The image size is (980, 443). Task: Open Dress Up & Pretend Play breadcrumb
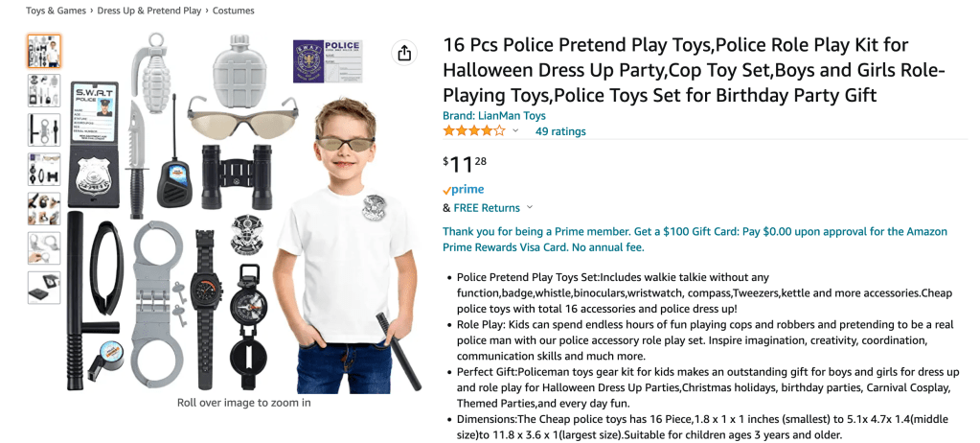coord(149,11)
